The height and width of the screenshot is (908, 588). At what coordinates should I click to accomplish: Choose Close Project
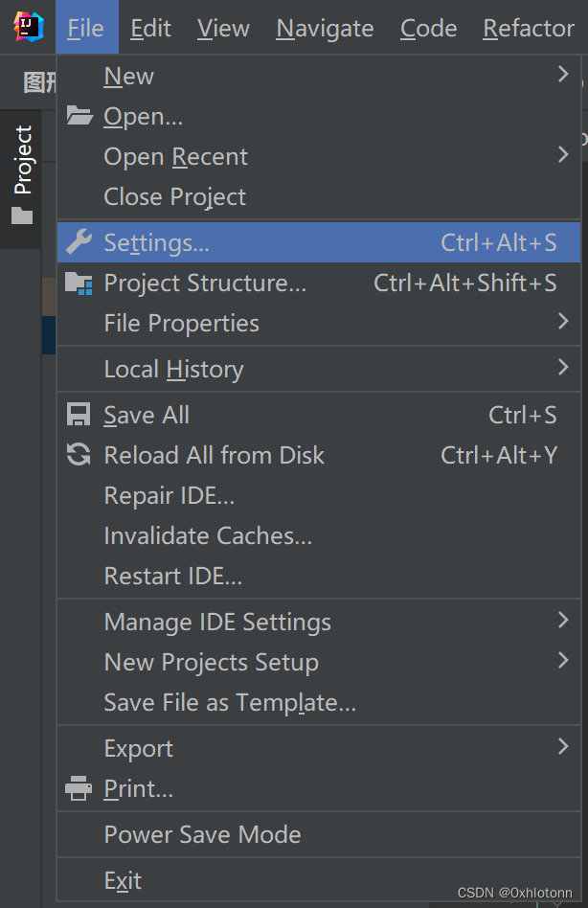[174, 196]
